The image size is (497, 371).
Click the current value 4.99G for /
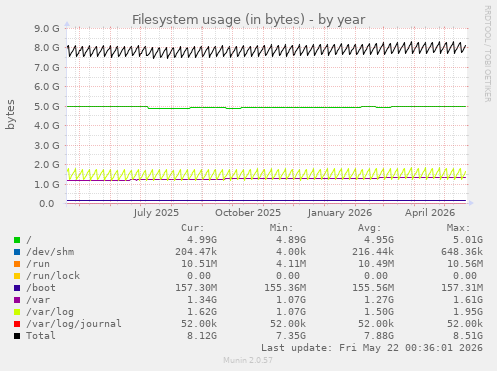click(202, 240)
